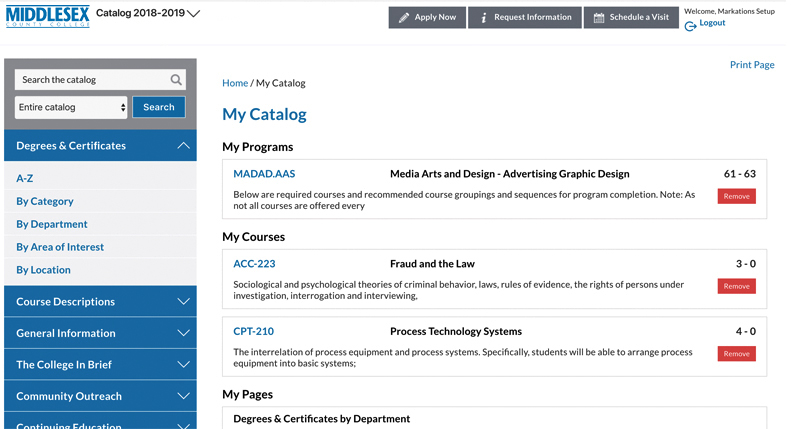795x429 pixels.
Task: Open the MADAD.AAS program link
Action: (x=264, y=174)
